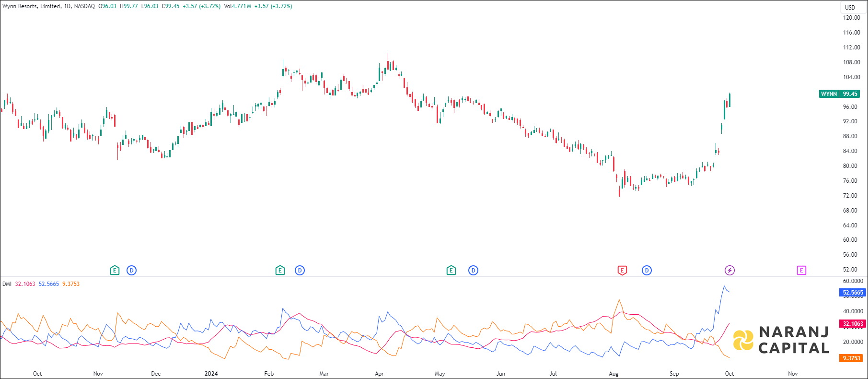Open the green earnings marker in February
Screen dimensions: 868x379
[280, 271]
